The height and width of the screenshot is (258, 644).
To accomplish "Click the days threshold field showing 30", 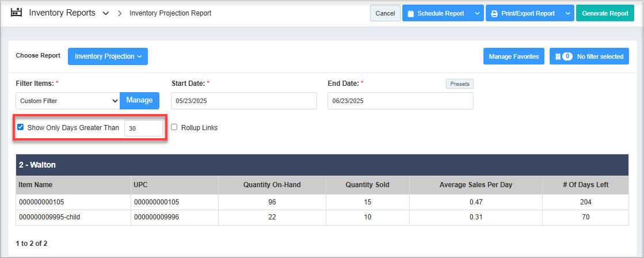I will 143,128.
